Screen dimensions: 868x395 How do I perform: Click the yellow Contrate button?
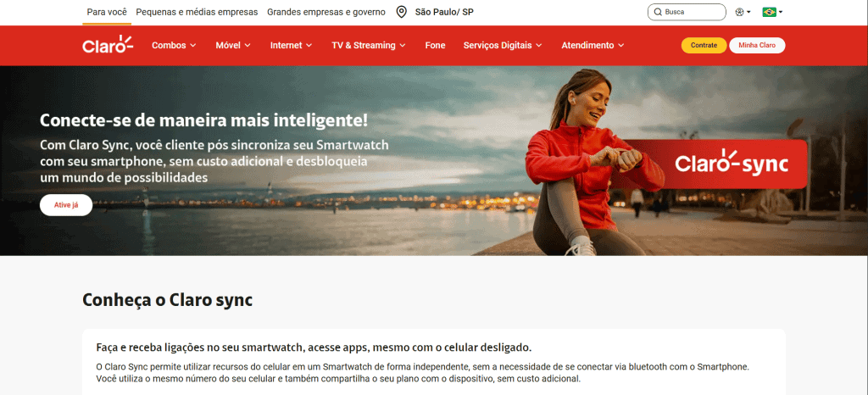704,46
